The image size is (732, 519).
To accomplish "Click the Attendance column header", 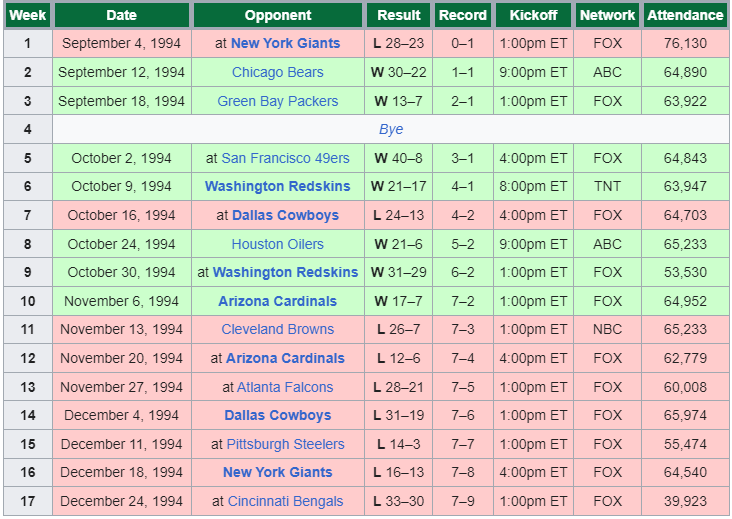I will [685, 15].
